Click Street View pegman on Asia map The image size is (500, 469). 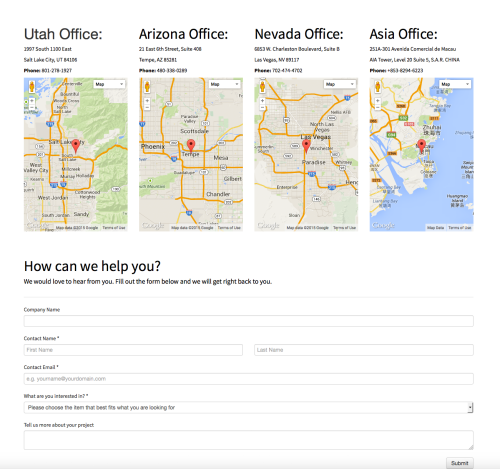[378, 87]
